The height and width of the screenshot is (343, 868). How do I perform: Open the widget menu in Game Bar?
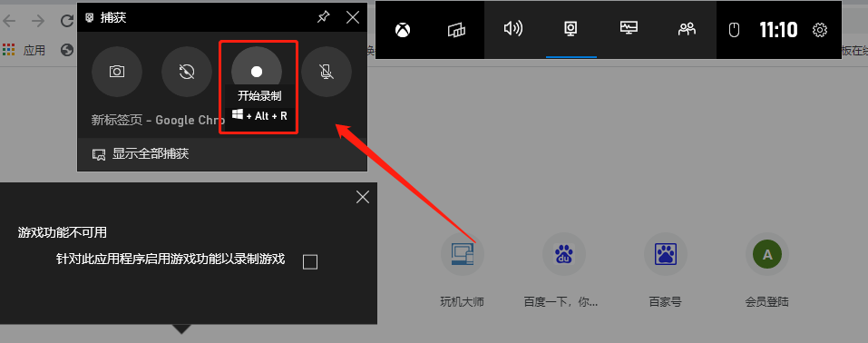click(457, 30)
